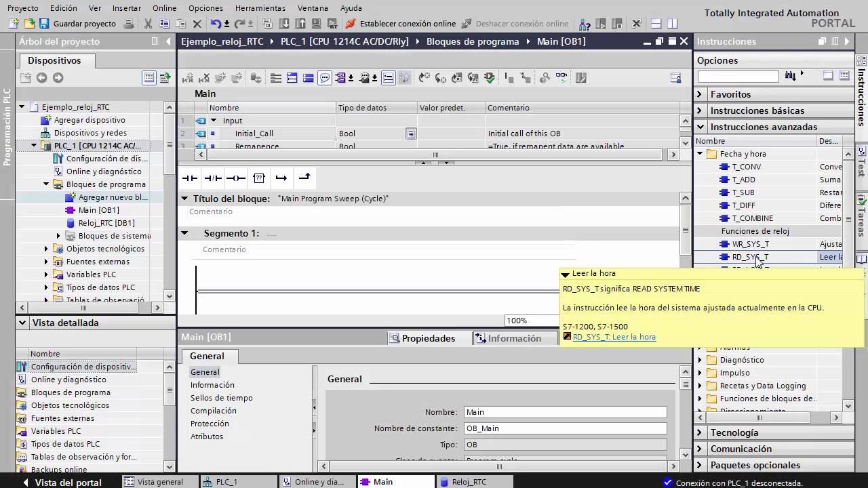Collapse the Segmento 1 network
Viewport: 868px width, 488px height.
[x=184, y=233]
